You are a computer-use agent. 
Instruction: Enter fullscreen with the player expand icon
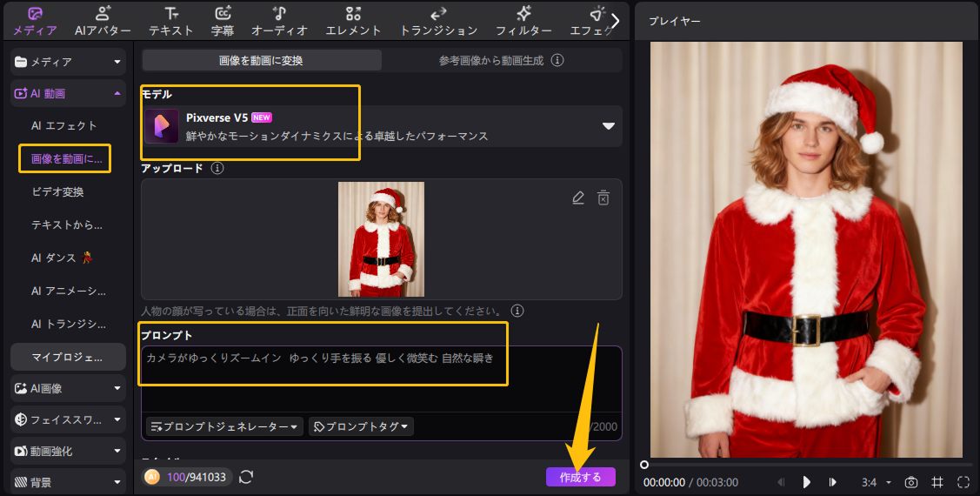coord(963,482)
